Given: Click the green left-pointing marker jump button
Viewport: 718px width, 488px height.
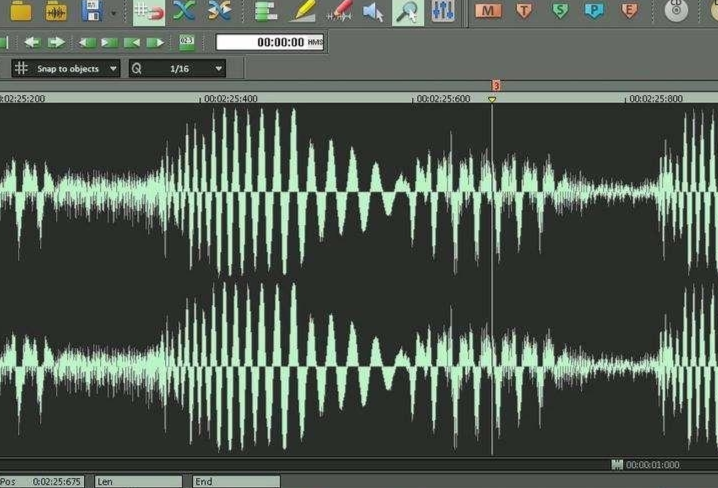Looking at the screenshot, I should (132, 43).
